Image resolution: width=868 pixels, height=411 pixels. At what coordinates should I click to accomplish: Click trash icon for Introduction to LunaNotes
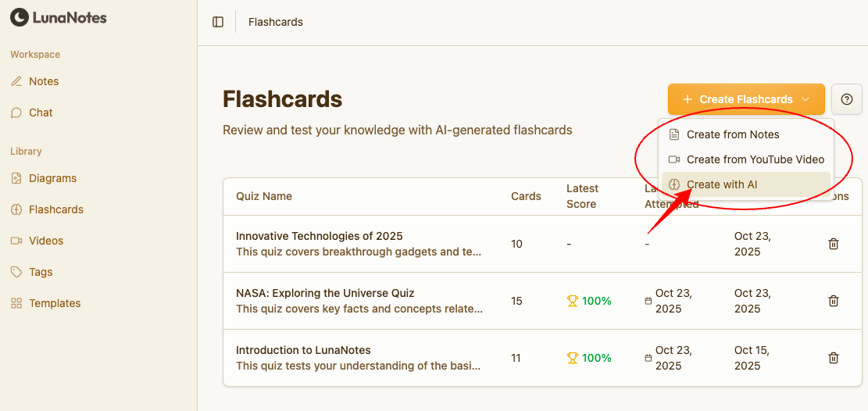[834, 358]
